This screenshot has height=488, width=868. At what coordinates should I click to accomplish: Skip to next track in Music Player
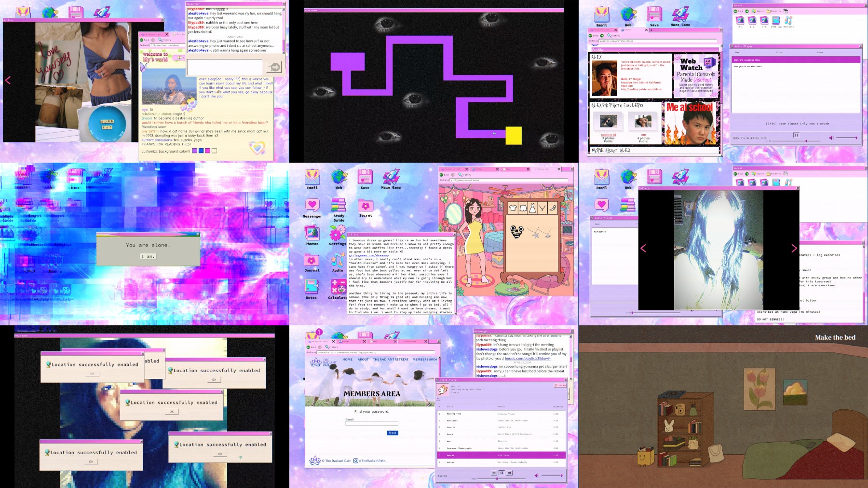pos(509,473)
